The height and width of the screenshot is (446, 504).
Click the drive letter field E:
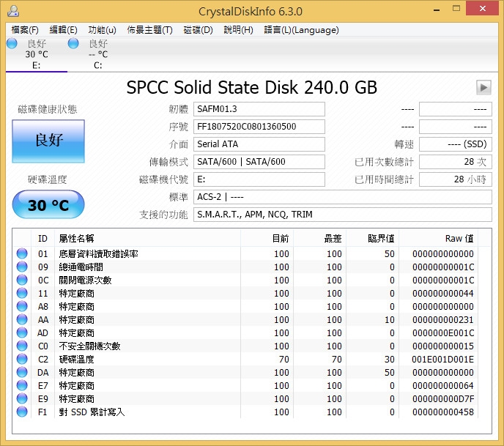click(x=259, y=179)
